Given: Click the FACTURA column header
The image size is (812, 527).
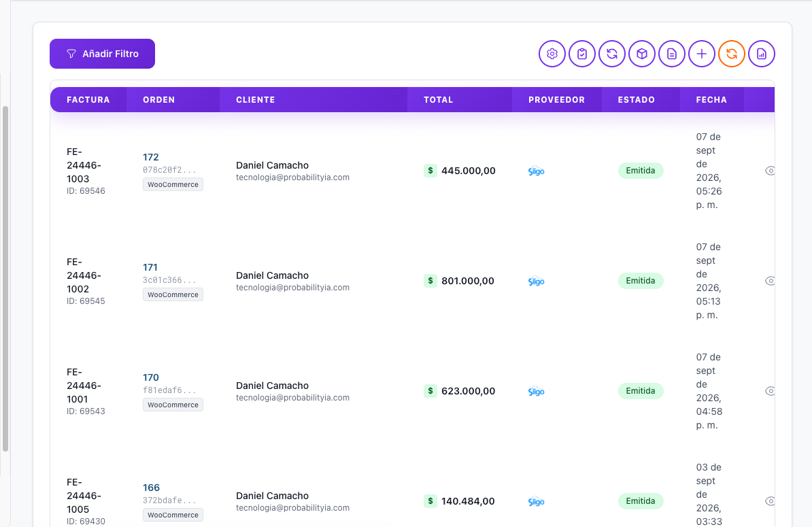Looking at the screenshot, I should (x=88, y=100).
